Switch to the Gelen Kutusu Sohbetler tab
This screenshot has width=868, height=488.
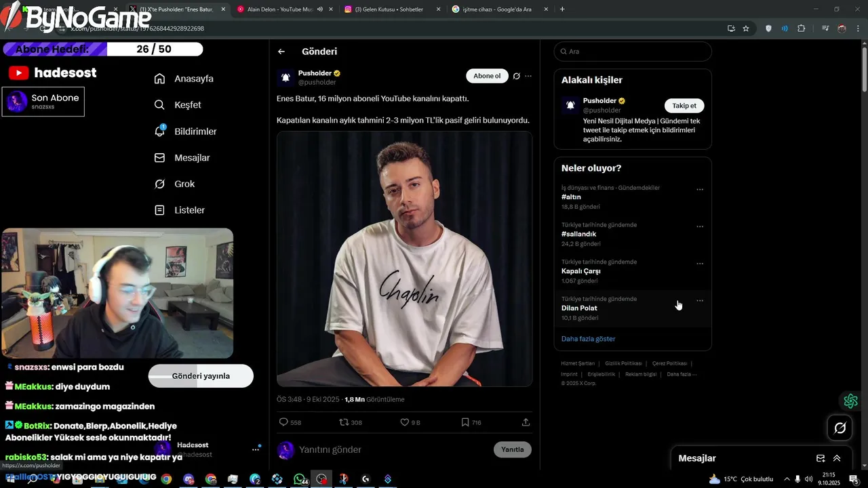click(x=391, y=9)
